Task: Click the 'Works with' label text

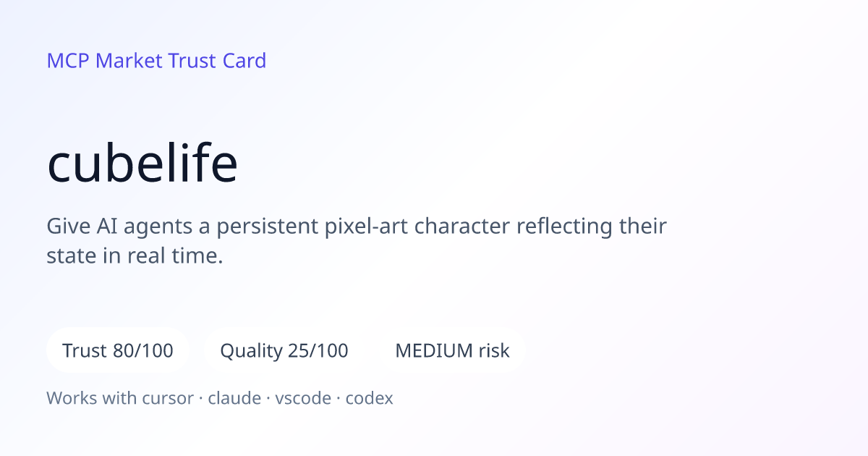Action: 94,398
